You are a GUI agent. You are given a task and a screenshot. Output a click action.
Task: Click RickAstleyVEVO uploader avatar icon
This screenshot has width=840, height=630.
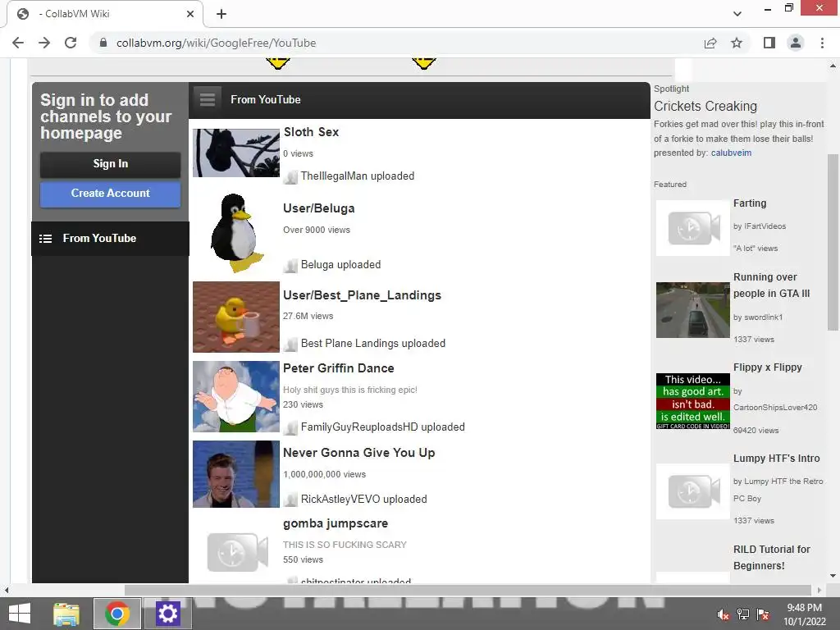tap(291, 500)
